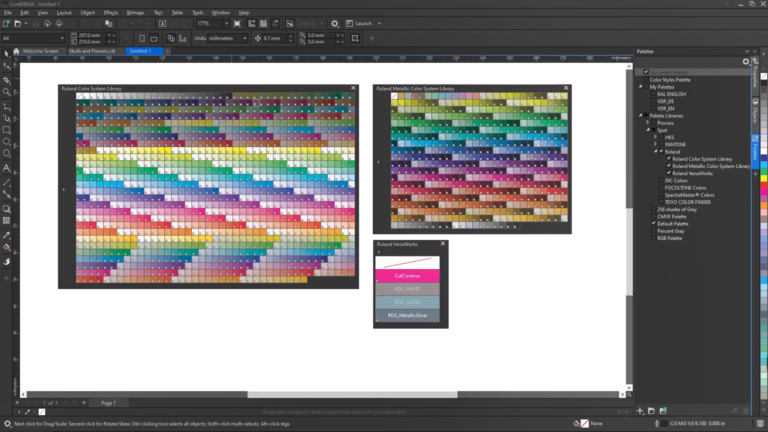Tick the Color Styles Palette checkbox

point(646,79)
